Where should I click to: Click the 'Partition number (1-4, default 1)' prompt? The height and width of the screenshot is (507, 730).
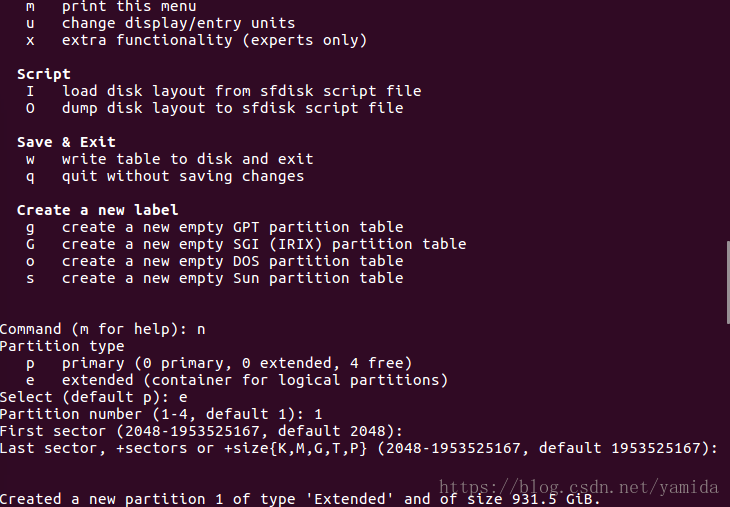coord(161,414)
